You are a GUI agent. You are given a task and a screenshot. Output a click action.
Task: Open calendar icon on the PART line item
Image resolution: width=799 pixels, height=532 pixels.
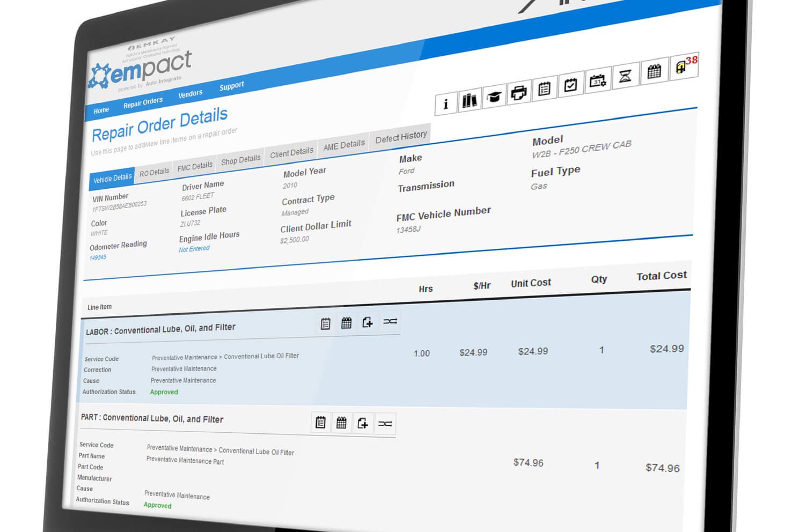point(341,423)
